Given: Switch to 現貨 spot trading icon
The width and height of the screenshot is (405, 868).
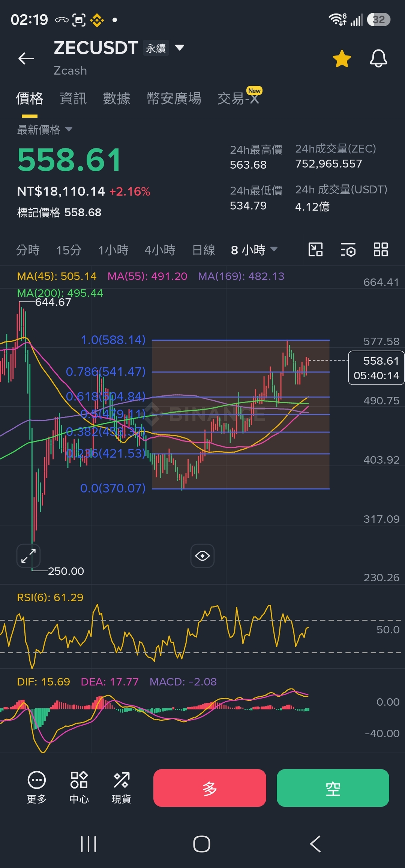Looking at the screenshot, I should pos(121,787).
